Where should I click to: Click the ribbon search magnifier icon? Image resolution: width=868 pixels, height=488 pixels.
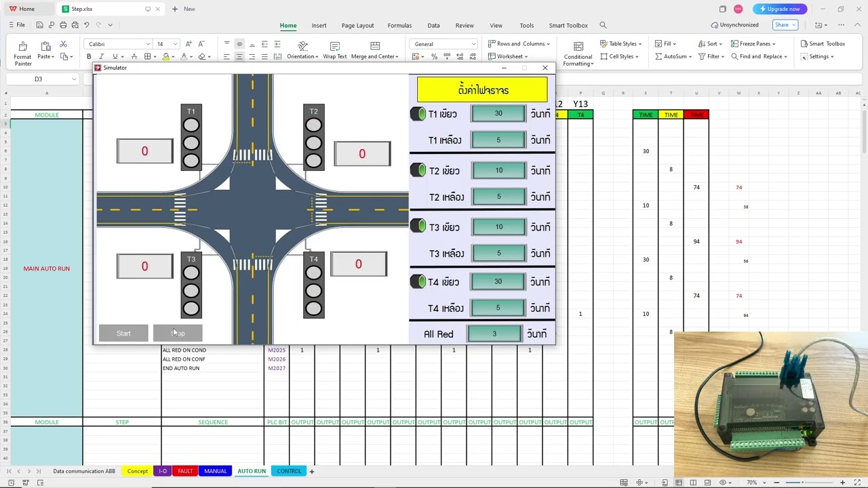(603, 25)
